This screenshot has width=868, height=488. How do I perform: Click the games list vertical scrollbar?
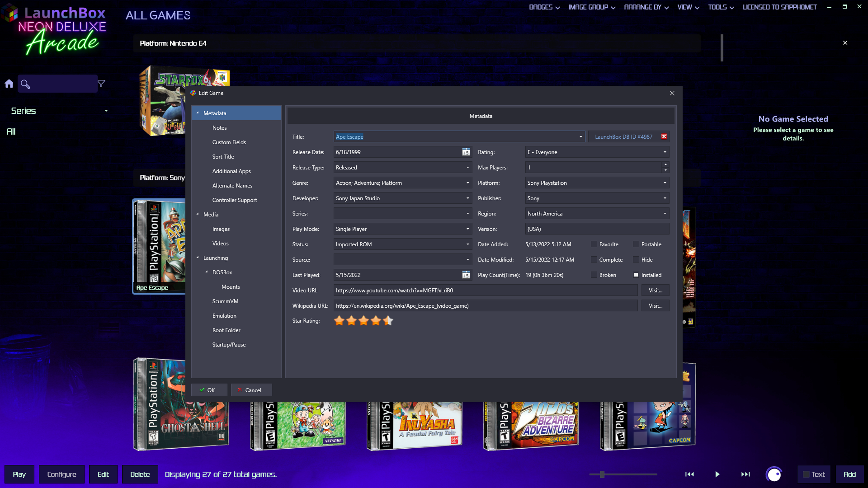pos(722,48)
